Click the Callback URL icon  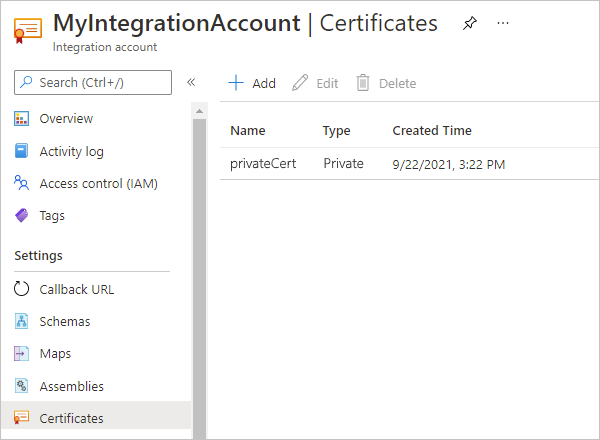[22, 289]
